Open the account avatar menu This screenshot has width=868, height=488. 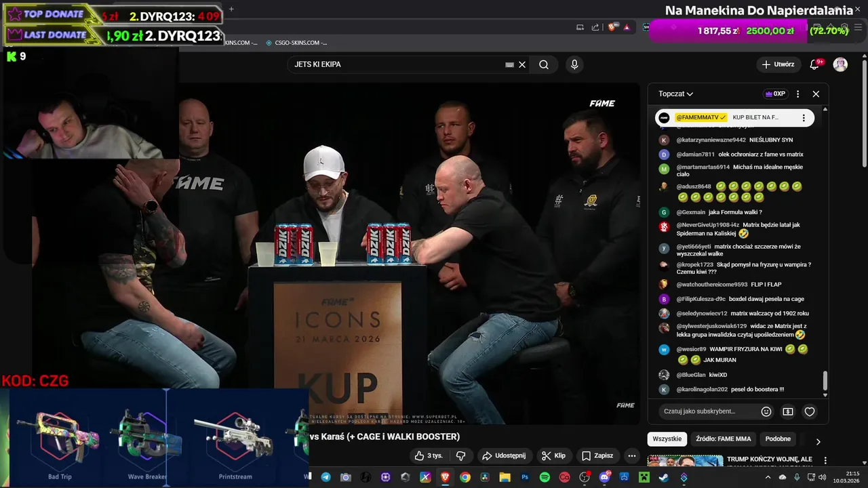[x=840, y=64]
